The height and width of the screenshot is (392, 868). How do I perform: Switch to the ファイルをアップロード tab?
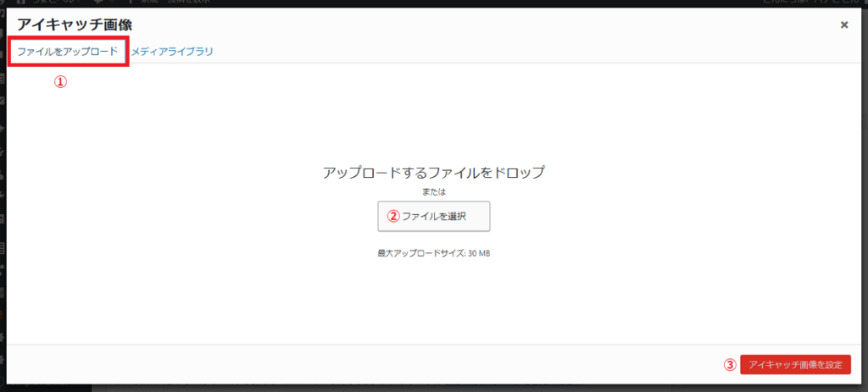coord(68,52)
